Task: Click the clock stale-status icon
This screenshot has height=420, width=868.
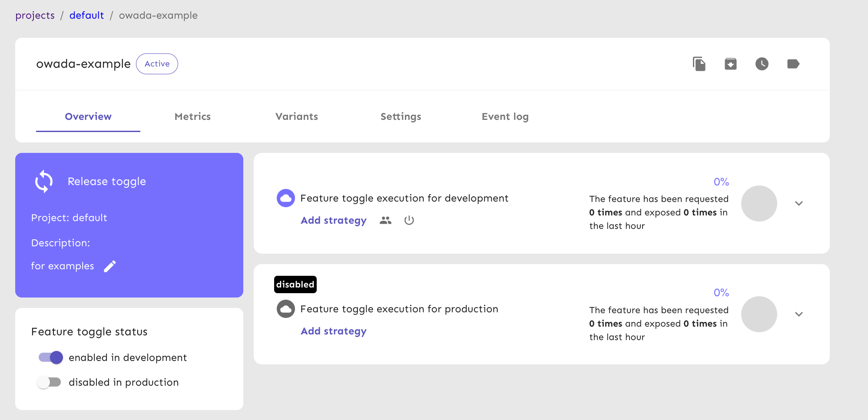Action: coord(762,64)
